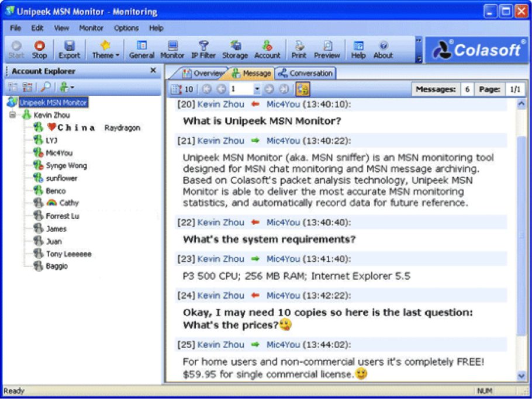Open the About toolbar icon
This screenshot has height=399, width=532.
click(x=383, y=50)
